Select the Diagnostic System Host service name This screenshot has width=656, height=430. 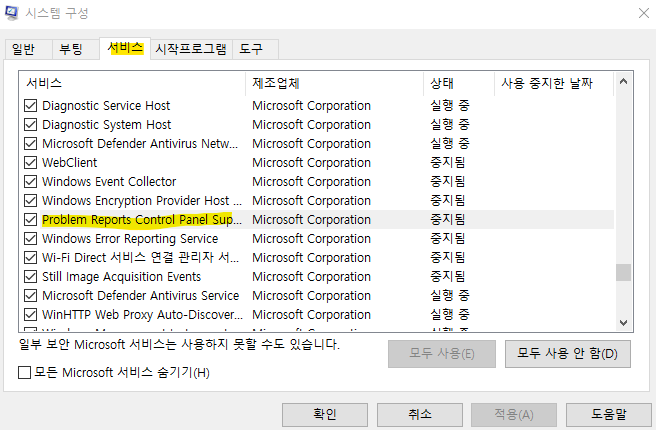click(x=107, y=125)
